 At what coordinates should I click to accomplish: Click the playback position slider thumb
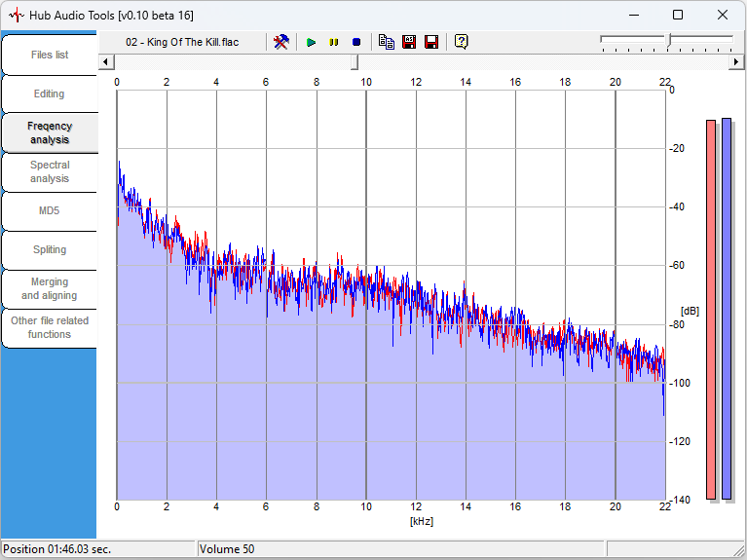(x=355, y=62)
